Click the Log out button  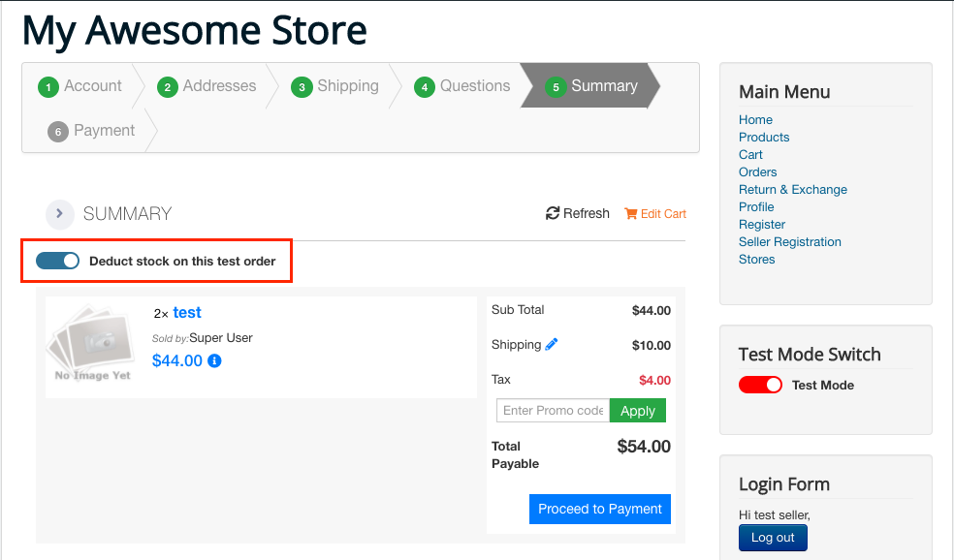tap(773, 538)
